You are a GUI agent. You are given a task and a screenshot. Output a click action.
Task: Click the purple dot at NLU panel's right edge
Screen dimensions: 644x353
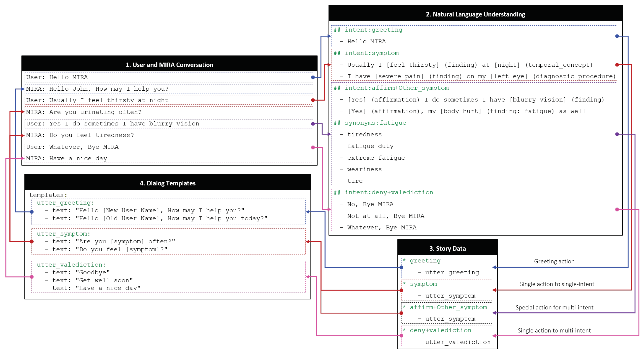pyautogui.click(x=617, y=134)
